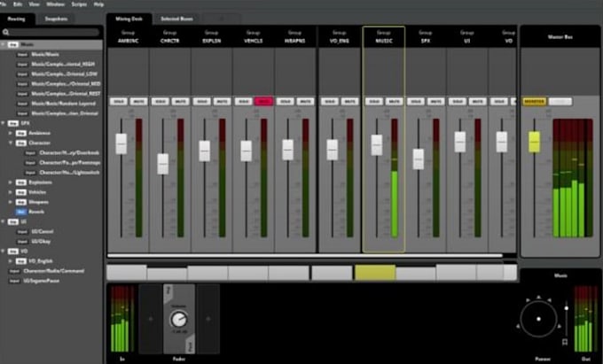Click the CHRCTR volume fader handle

click(162, 164)
